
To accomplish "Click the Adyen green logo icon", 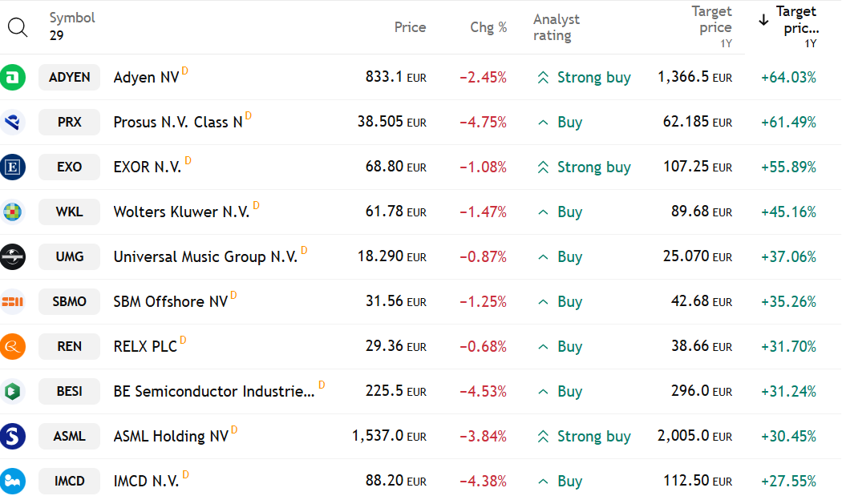I will coord(12,77).
